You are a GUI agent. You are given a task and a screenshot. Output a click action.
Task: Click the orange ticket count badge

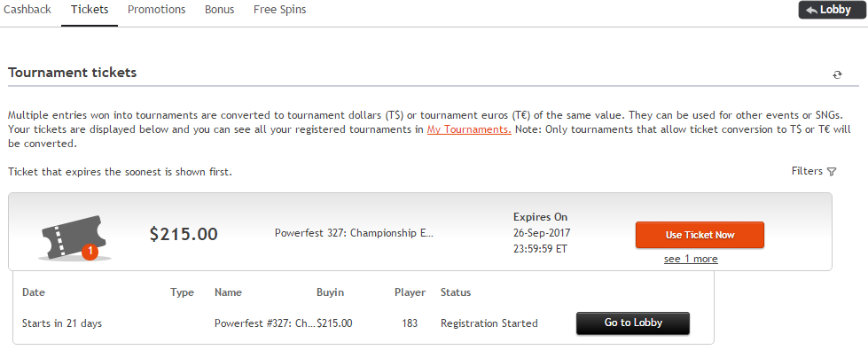(90, 253)
